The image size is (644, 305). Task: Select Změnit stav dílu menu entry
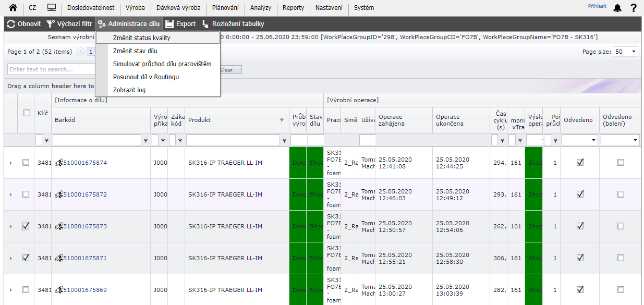coord(135,51)
